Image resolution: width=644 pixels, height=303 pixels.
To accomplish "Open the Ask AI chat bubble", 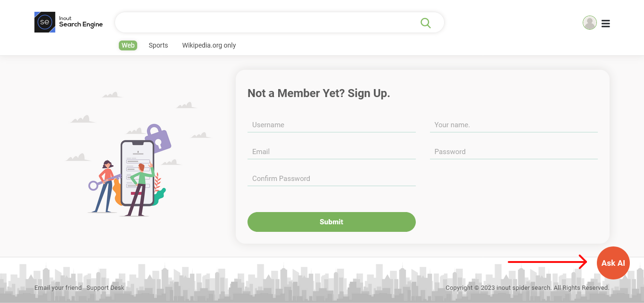I will (x=613, y=263).
